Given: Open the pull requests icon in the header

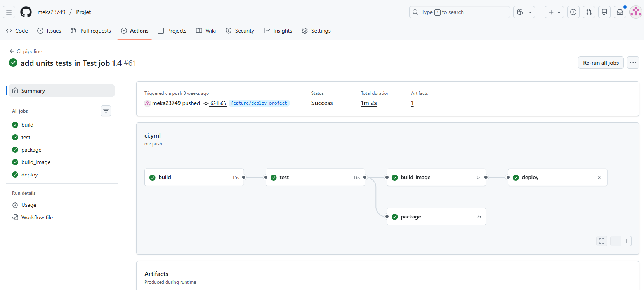Looking at the screenshot, I should (589, 12).
